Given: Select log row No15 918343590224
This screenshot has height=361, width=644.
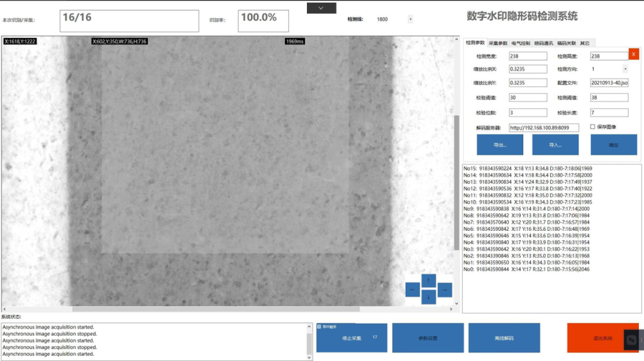Looking at the screenshot, I should point(528,169).
